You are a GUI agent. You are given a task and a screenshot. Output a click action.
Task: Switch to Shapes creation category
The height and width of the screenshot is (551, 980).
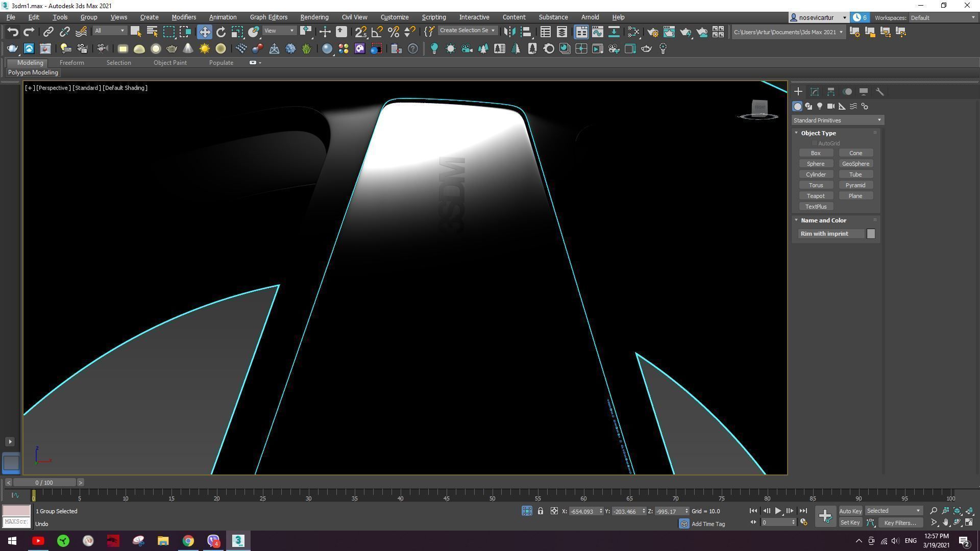click(x=808, y=106)
